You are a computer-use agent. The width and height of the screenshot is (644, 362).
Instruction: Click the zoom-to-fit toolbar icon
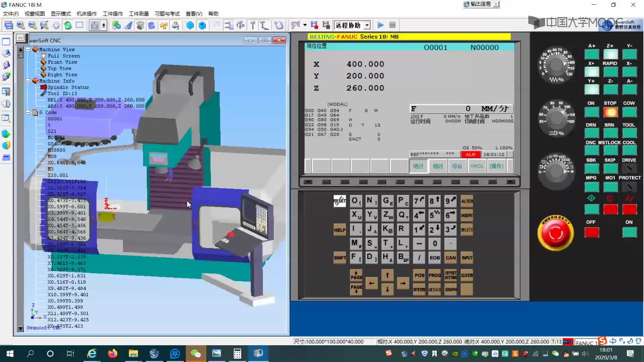pyautogui.click(x=44, y=25)
